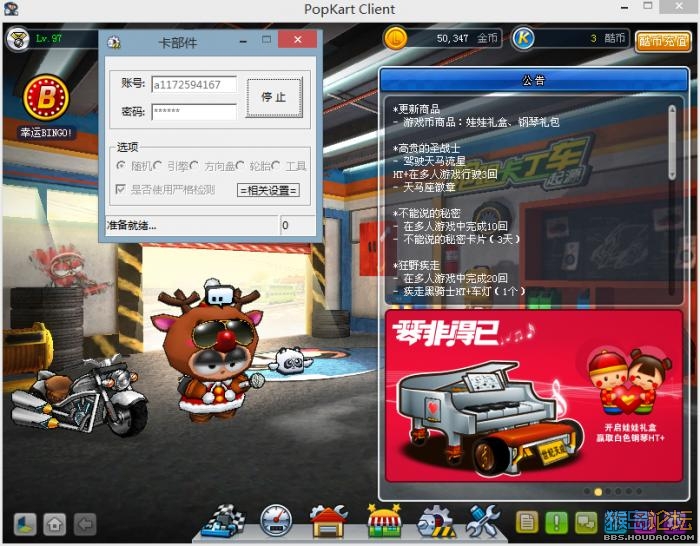Open the Lucky BINGO red B badge
The width and height of the screenshot is (700, 546).
(46, 97)
